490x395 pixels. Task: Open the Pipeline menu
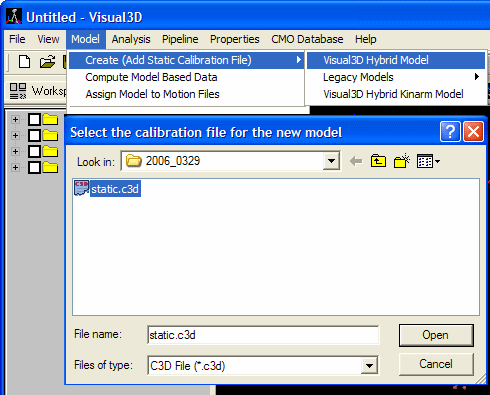180,39
